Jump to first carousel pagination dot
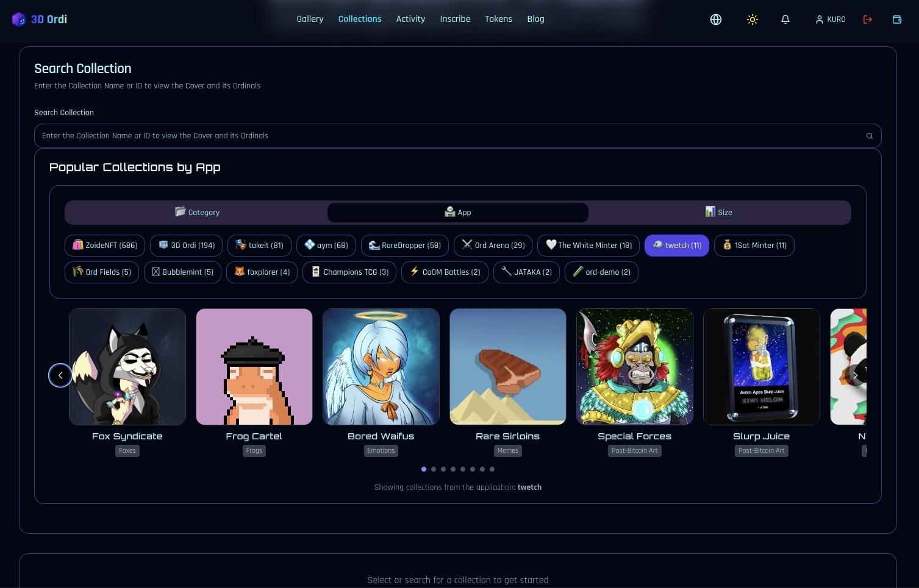The image size is (919, 588). tap(424, 469)
